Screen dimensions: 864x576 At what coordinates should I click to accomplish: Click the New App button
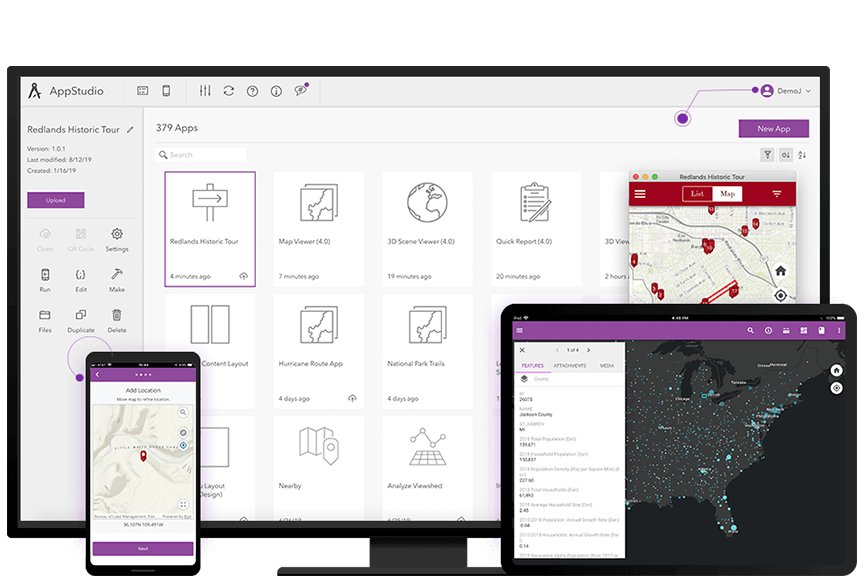coord(773,129)
